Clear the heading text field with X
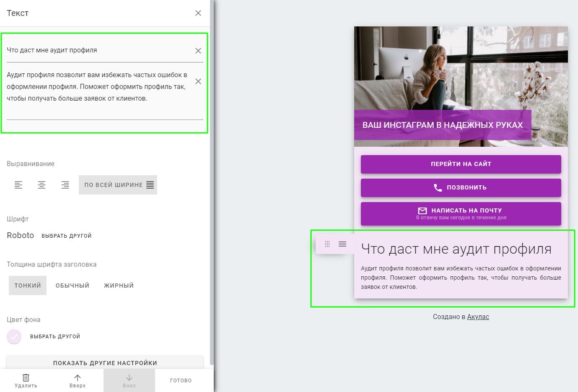Viewport: 578px width, 392px height. [198, 51]
